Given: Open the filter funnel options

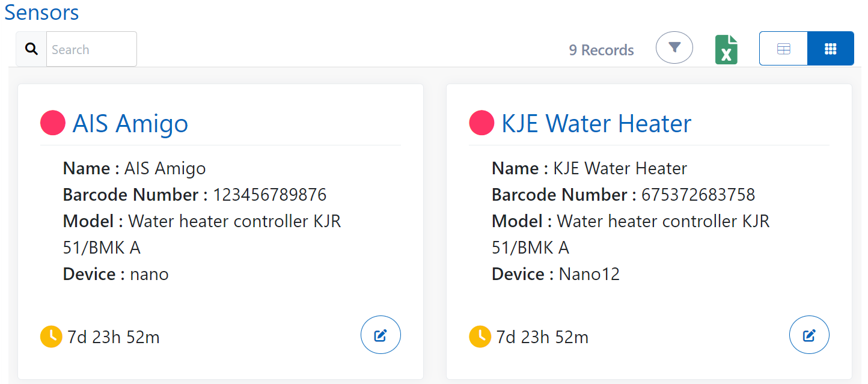Looking at the screenshot, I should pyautogui.click(x=674, y=47).
